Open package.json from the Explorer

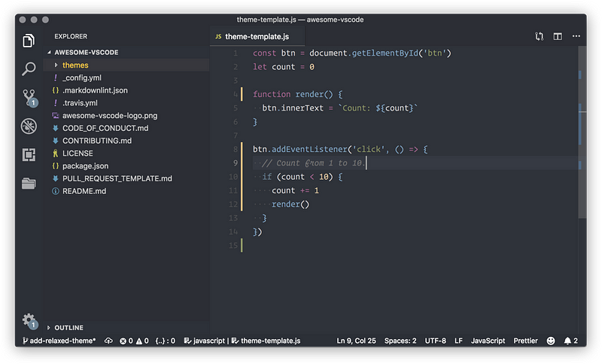coord(85,165)
